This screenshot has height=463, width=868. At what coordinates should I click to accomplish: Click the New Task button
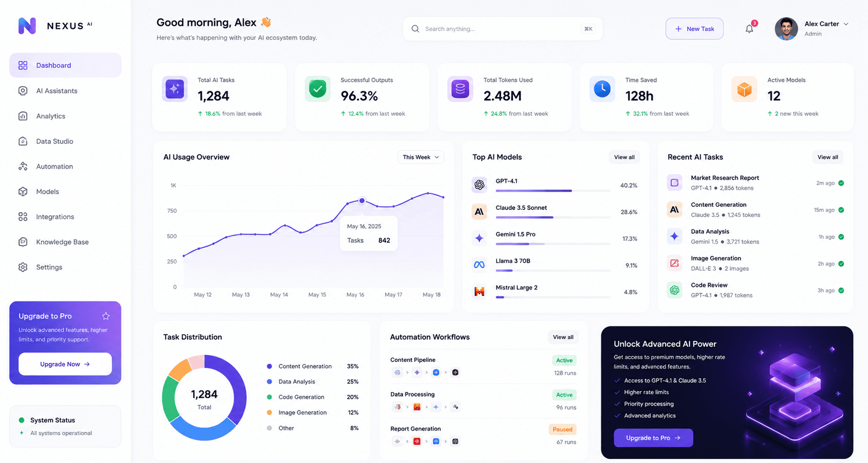694,29
